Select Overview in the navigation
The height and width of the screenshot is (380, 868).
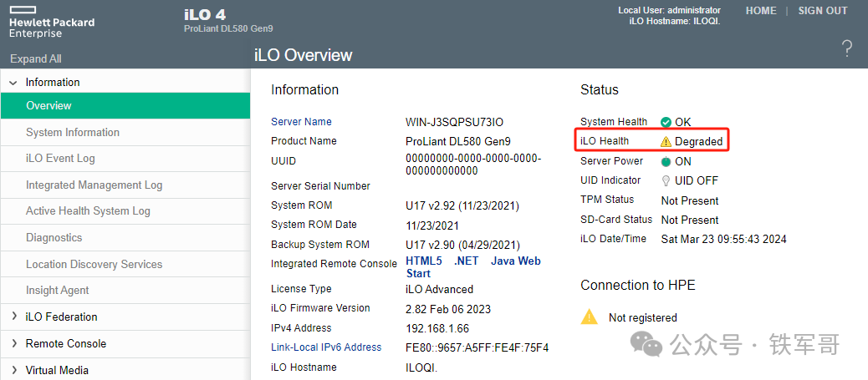click(x=125, y=105)
